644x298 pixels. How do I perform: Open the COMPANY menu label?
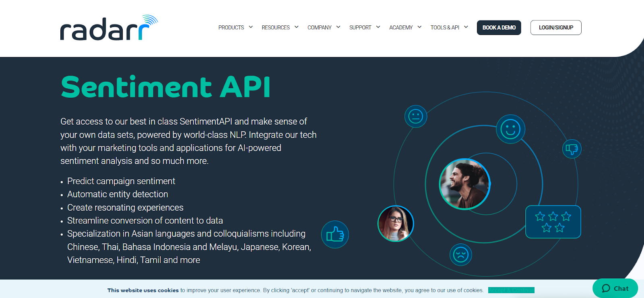point(320,27)
